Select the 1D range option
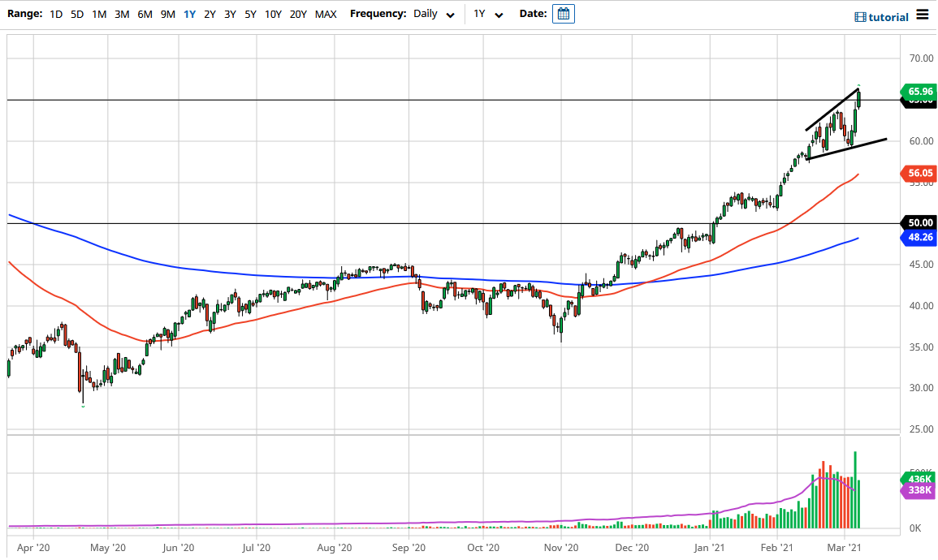Viewport: 938px width, 560px height. click(x=56, y=14)
